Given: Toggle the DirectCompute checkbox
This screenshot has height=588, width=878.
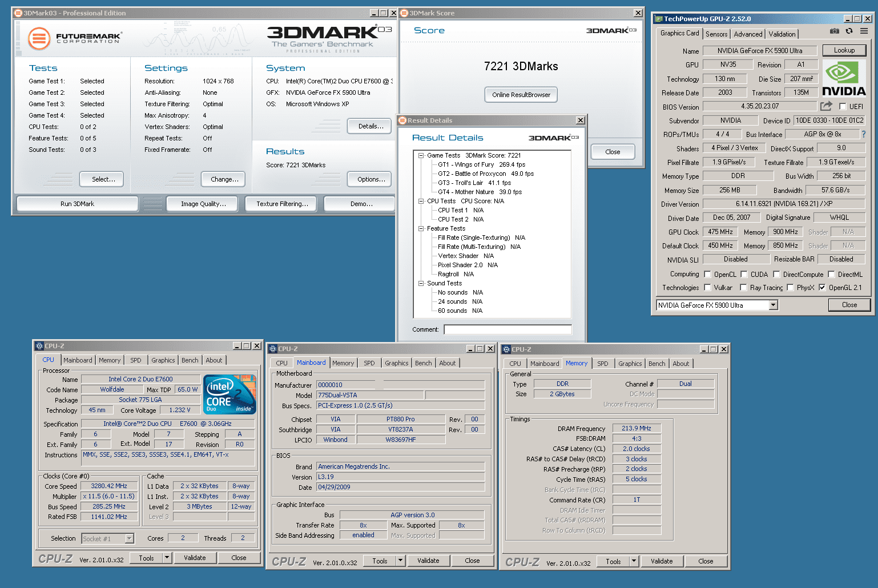Looking at the screenshot, I should click(776, 274).
